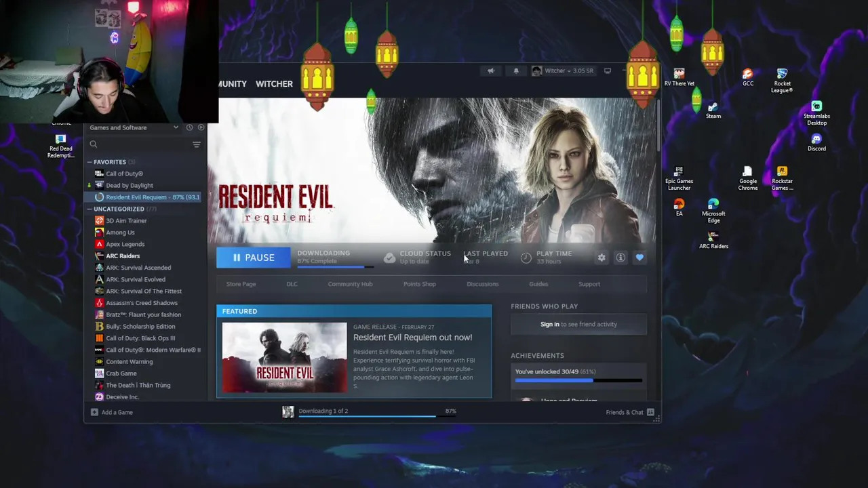Open Epic Games Launcher desktop icon
868x488 pixels.
679,178
